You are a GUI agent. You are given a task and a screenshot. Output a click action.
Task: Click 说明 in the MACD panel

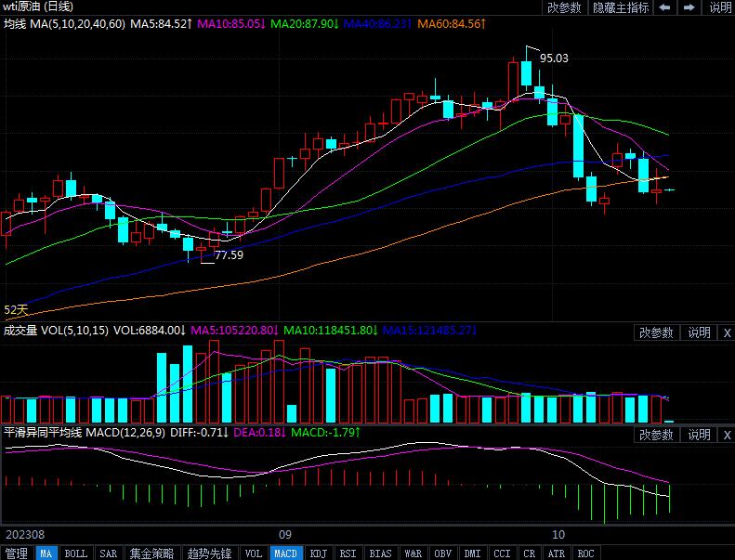coord(699,435)
